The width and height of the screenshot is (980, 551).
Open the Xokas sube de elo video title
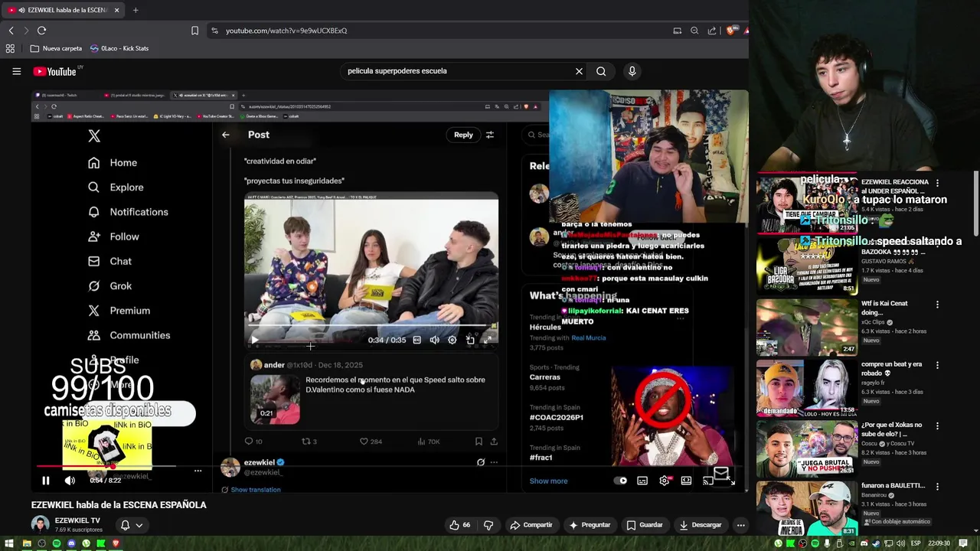tap(891, 429)
